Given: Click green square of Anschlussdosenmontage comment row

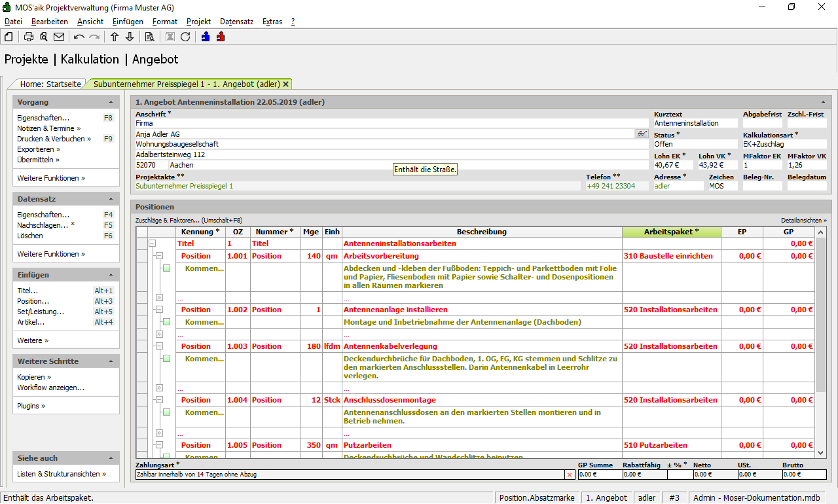Looking at the screenshot, I should pos(166,412).
